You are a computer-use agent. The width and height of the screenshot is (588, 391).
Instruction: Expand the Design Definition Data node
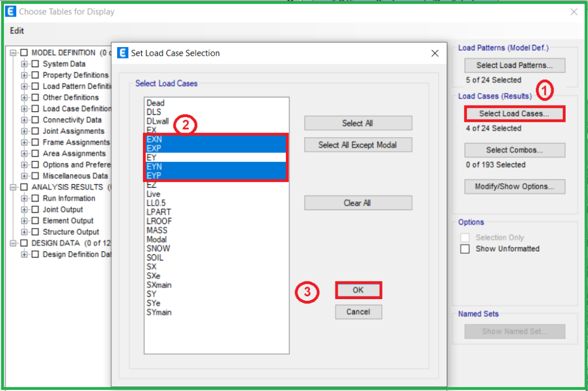coord(24,254)
